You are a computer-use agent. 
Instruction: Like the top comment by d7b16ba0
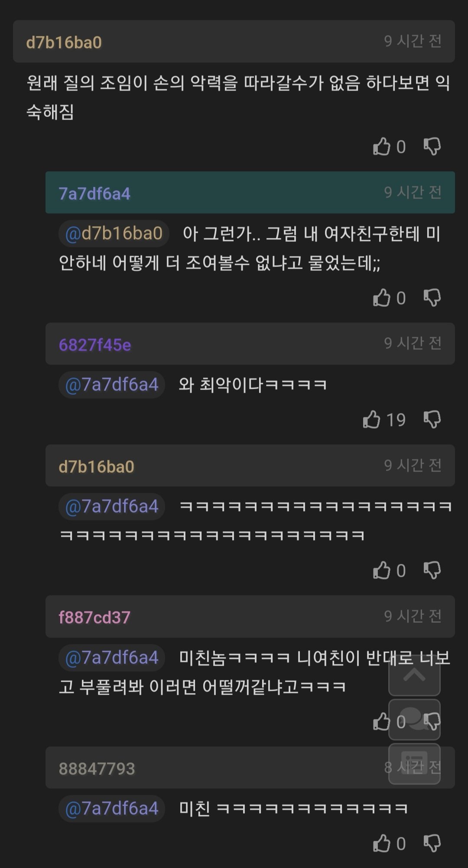(382, 146)
